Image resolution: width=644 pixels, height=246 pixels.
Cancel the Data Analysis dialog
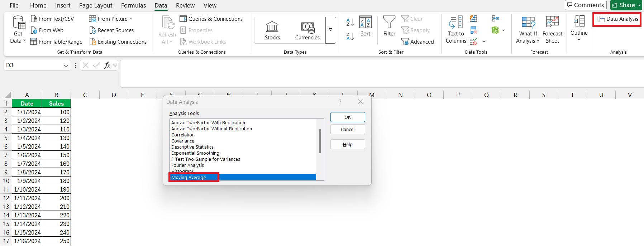348,129
